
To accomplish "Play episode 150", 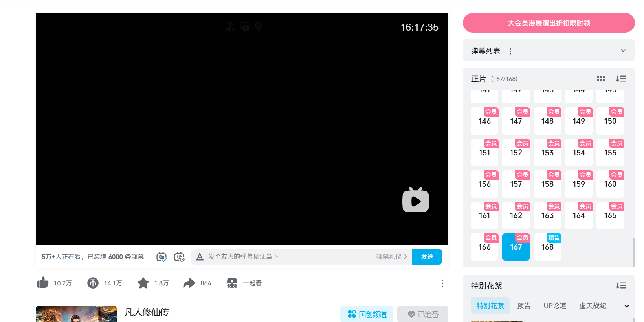I will pyautogui.click(x=610, y=121).
